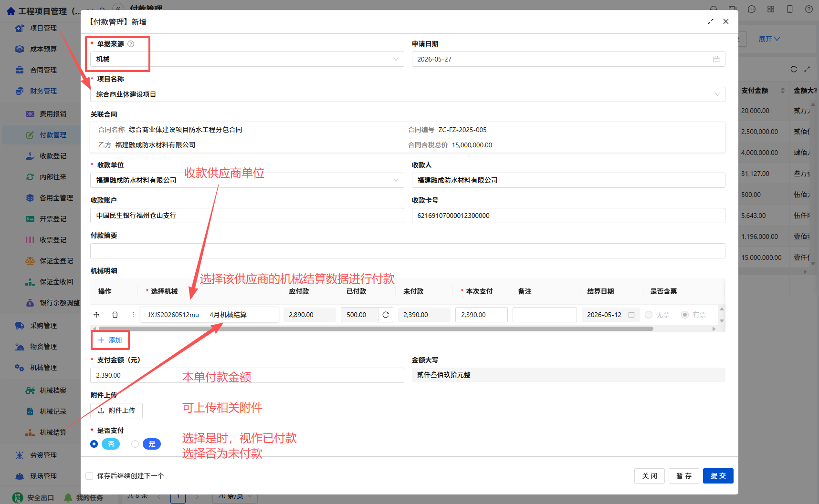The height and width of the screenshot is (504, 819).
Task: Select the 是 radio for 是否支付
Action: coord(135,444)
